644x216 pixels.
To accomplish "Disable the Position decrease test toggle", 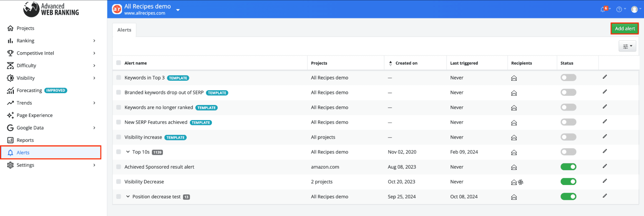I will point(568,196).
